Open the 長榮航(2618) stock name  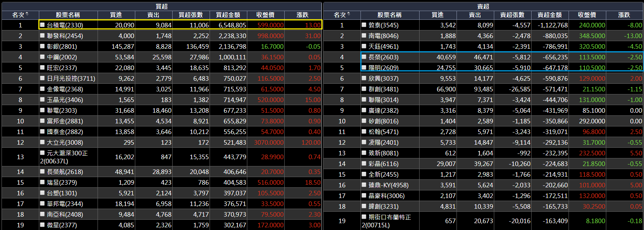[65, 172]
